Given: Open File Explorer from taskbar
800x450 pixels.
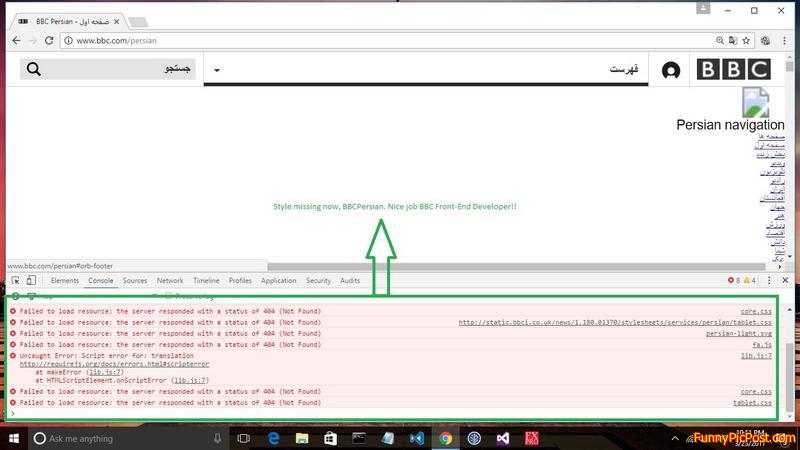Looking at the screenshot, I should click(x=302, y=438).
